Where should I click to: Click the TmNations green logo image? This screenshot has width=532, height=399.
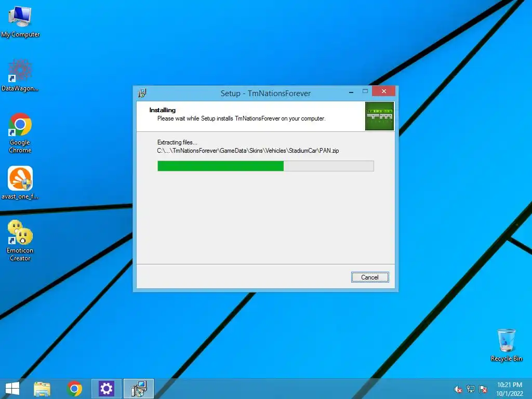coord(379,116)
